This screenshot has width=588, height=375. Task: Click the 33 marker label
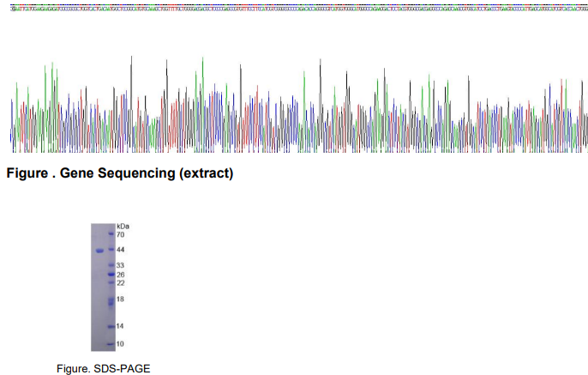121,265
